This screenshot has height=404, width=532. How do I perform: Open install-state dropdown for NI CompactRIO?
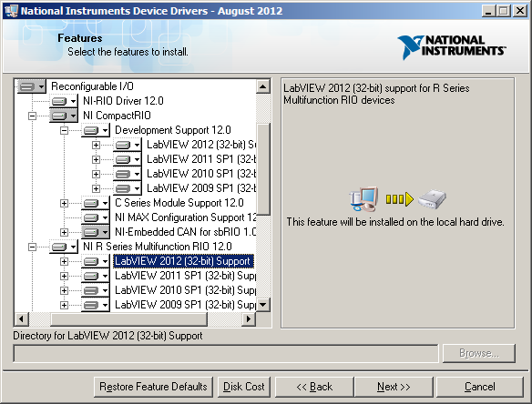[64, 116]
